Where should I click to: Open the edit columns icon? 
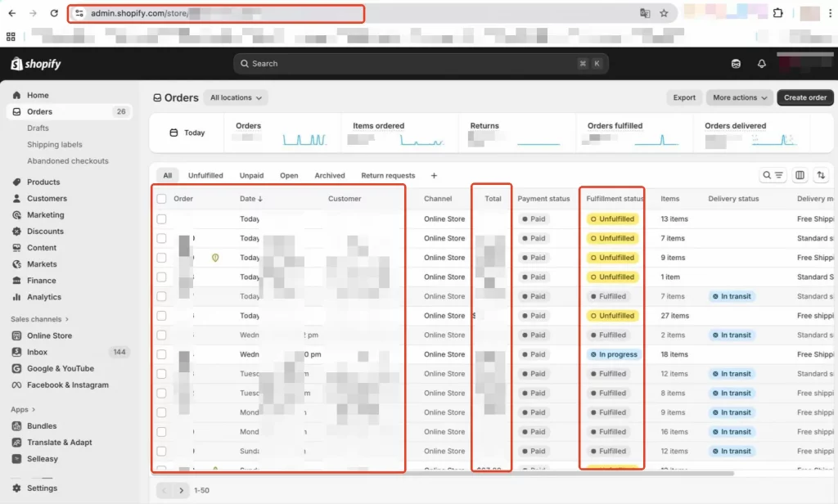(x=800, y=175)
